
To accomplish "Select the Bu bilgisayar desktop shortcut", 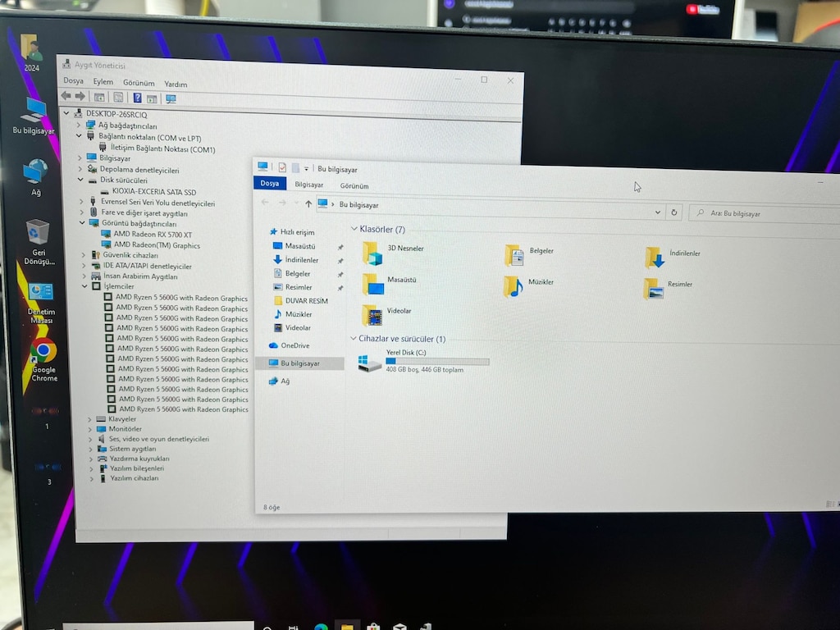I will point(34,116).
